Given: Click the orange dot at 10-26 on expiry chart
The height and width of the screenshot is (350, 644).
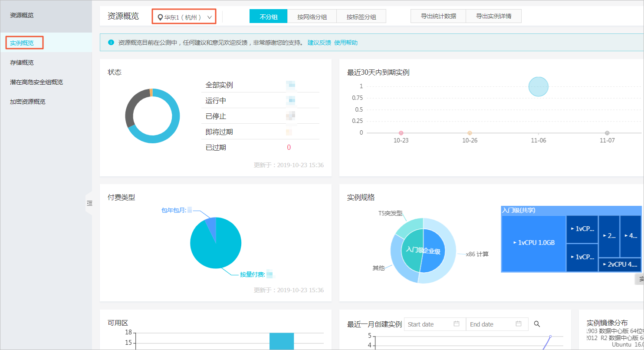Looking at the screenshot, I should (x=470, y=133).
